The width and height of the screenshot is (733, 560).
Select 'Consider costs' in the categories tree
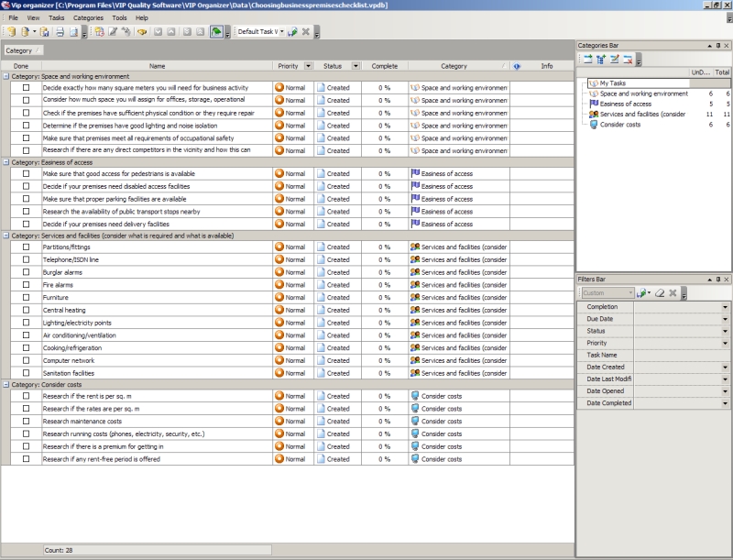point(619,125)
